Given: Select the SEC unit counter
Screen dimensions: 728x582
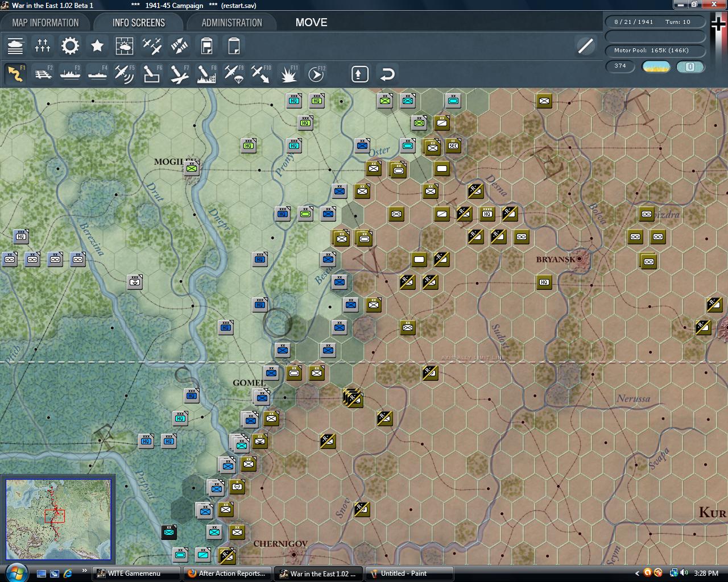Looking at the screenshot, I should tap(453, 145).
